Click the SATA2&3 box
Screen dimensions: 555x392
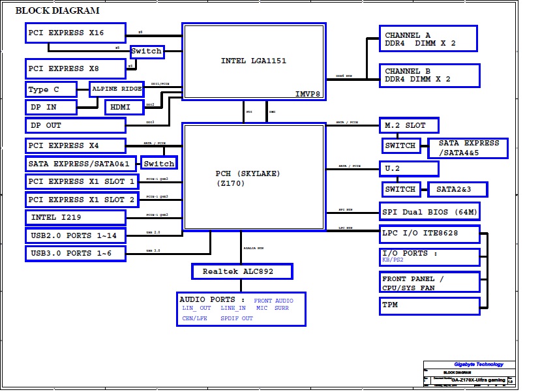(x=457, y=189)
